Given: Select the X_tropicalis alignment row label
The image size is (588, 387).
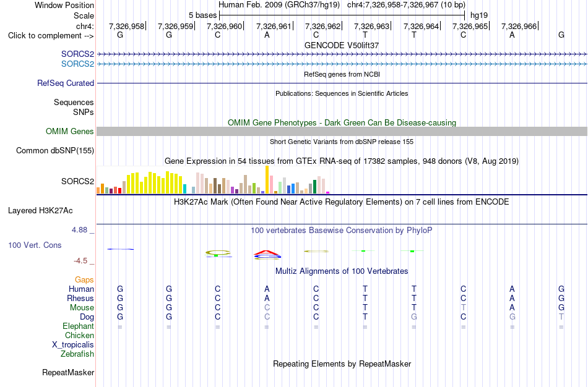Looking at the screenshot, I should point(73,345).
